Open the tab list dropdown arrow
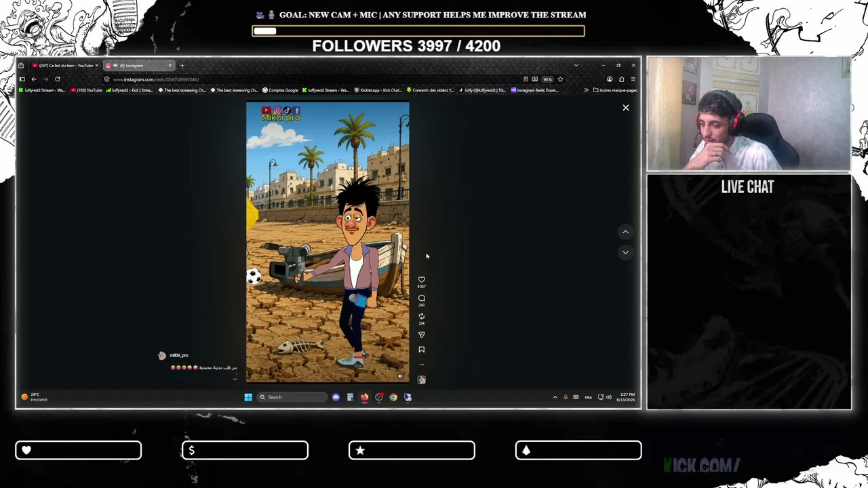868x488 pixels. [576, 65]
